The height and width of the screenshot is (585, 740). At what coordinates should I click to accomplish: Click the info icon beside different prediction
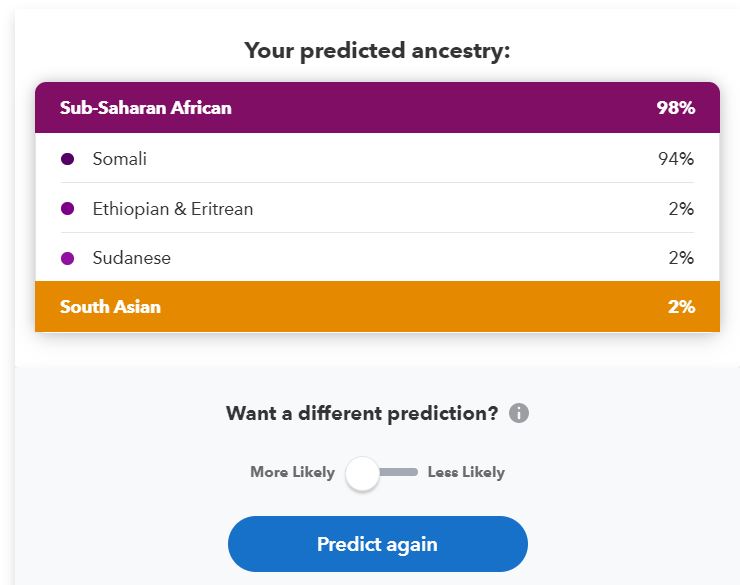[x=519, y=413]
